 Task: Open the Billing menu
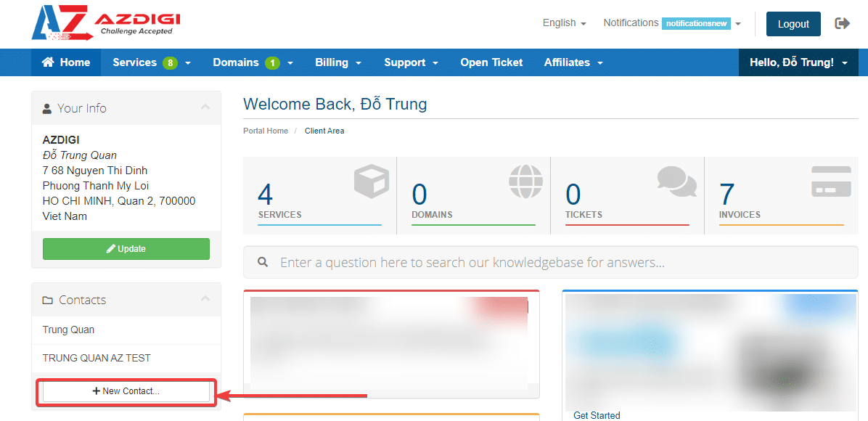pyautogui.click(x=337, y=62)
